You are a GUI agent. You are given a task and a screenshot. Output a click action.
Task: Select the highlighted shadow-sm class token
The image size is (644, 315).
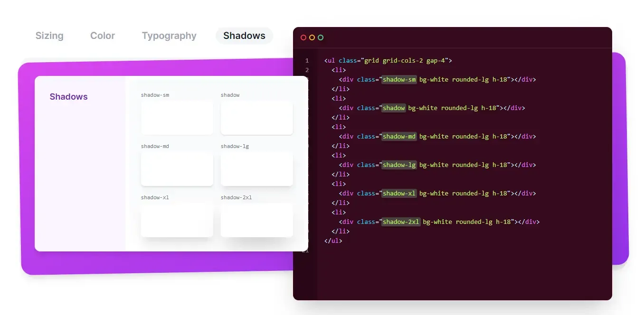(x=399, y=79)
